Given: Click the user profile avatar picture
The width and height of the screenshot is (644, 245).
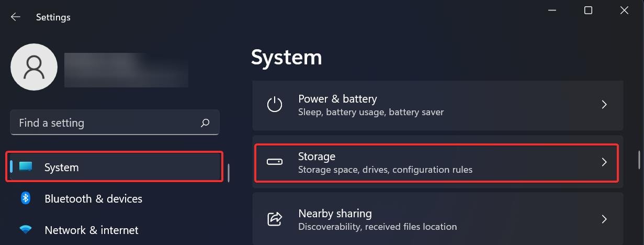Looking at the screenshot, I should (x=34, y=67).
